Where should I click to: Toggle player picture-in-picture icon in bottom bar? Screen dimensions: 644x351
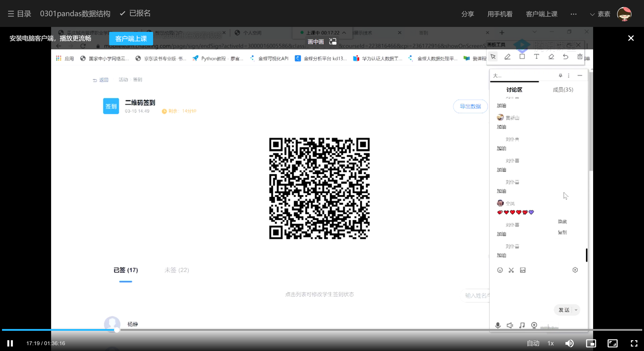591,343
